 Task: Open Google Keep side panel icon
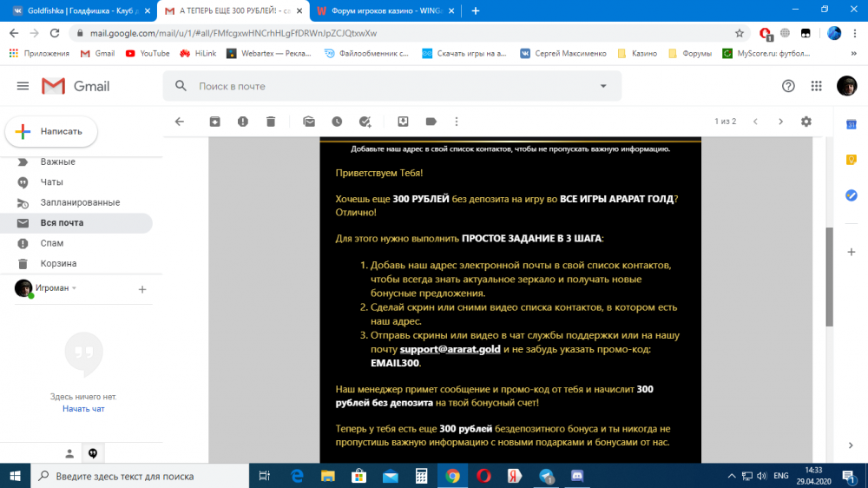pos(852,160)
